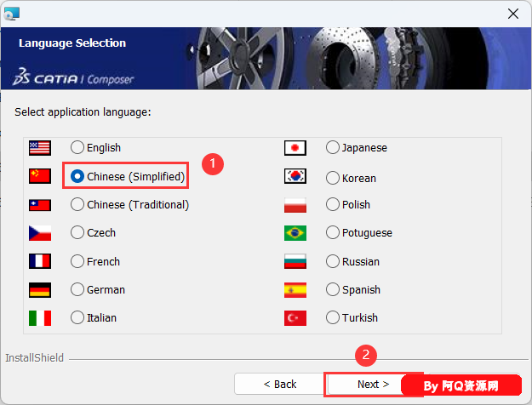Click the China flag icon
Screen dimensions: 532x405
(40, 176)
